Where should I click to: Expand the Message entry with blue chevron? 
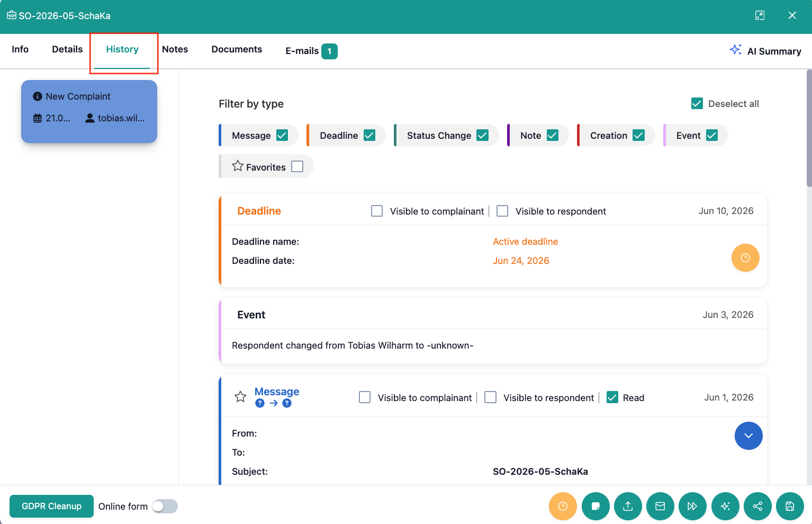pos(748,436)
